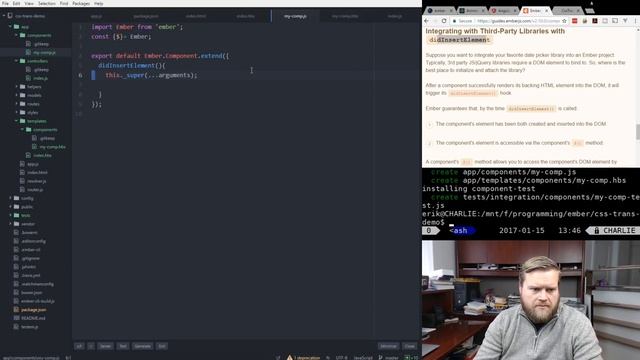Collapse the css-trans-demo project root
The width and height of the screenshot is (640, 360).
tap(4, 16)
